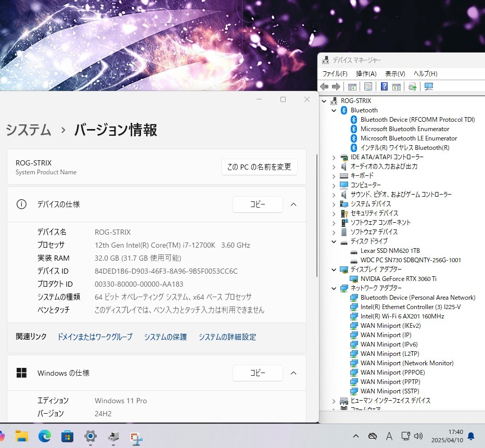Open Microsoft Store from the taskbar
Screen dimensions: 485x448
click(x=67, y=436)
